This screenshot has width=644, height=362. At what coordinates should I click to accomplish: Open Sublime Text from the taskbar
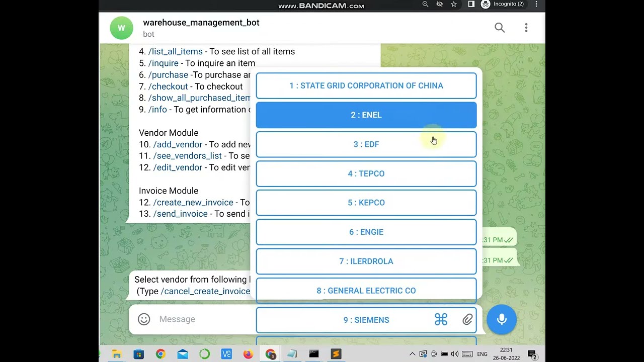coord(336,354)
